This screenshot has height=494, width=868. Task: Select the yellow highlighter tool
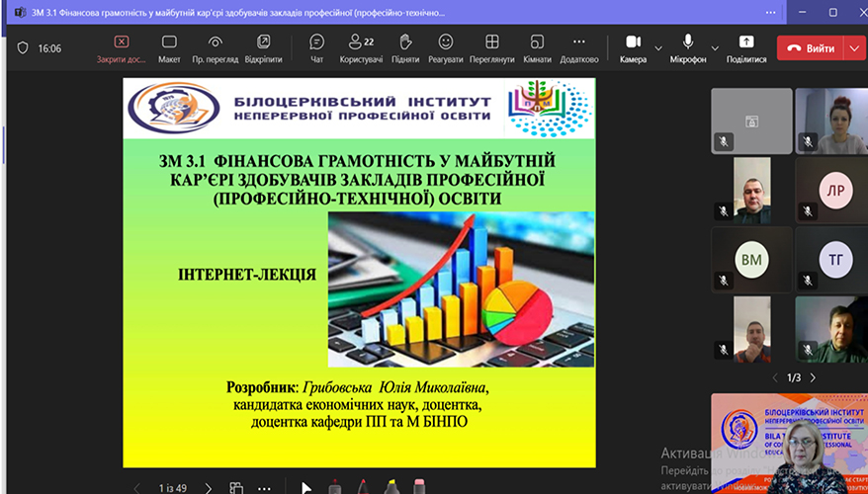click(391, 486)
